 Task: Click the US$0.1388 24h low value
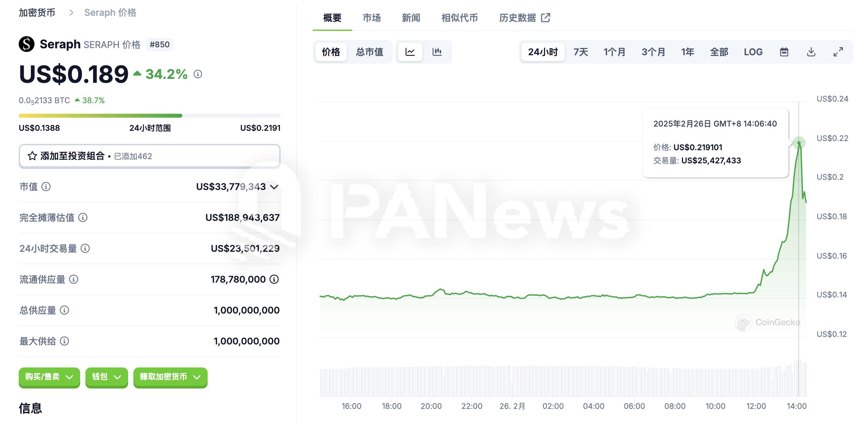coord(39,128)
